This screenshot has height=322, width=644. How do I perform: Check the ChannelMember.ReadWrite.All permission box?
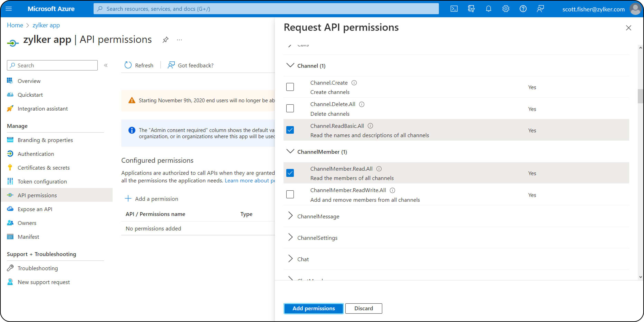(x=290, y=195)
